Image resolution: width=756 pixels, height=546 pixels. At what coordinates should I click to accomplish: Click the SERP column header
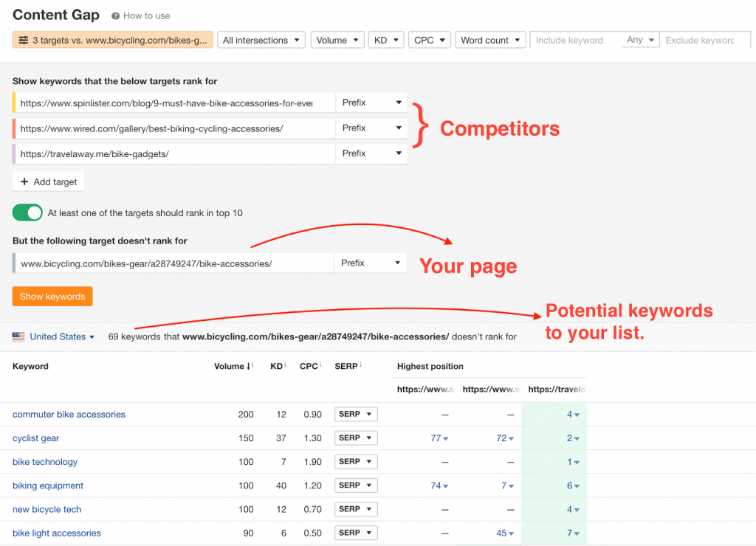(x=346, y=366)
